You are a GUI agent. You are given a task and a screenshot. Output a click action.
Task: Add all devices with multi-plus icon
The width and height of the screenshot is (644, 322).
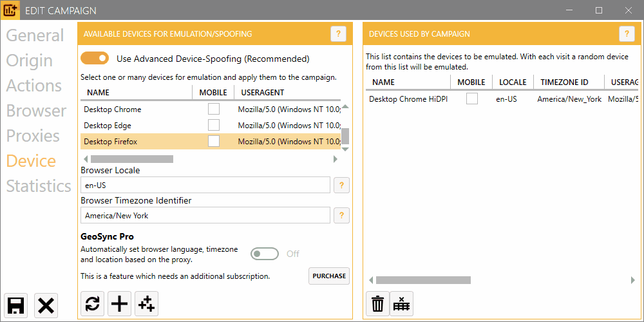coord(147,303)
